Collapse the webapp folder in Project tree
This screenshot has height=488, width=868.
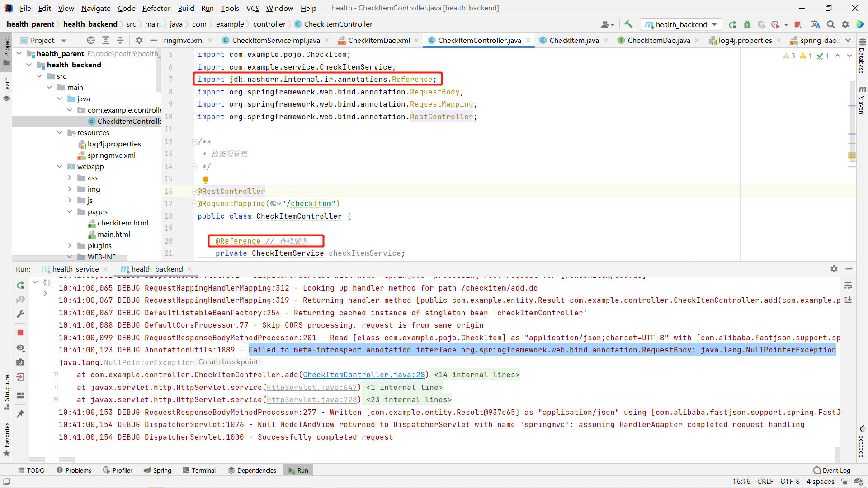tap(60, 166)
